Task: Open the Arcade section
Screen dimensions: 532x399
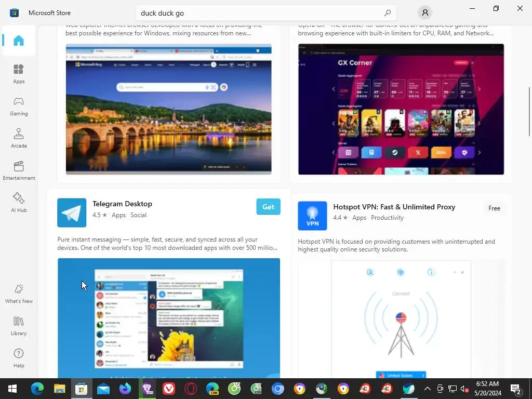Action: (x=19, y=138)
